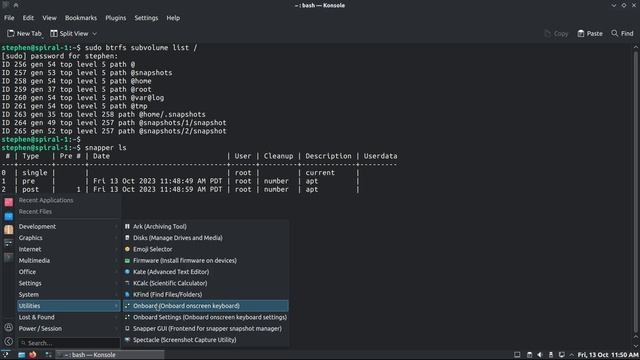Start Onboard onscreen keyboard
Screen dimensions: 640x360
205,306
